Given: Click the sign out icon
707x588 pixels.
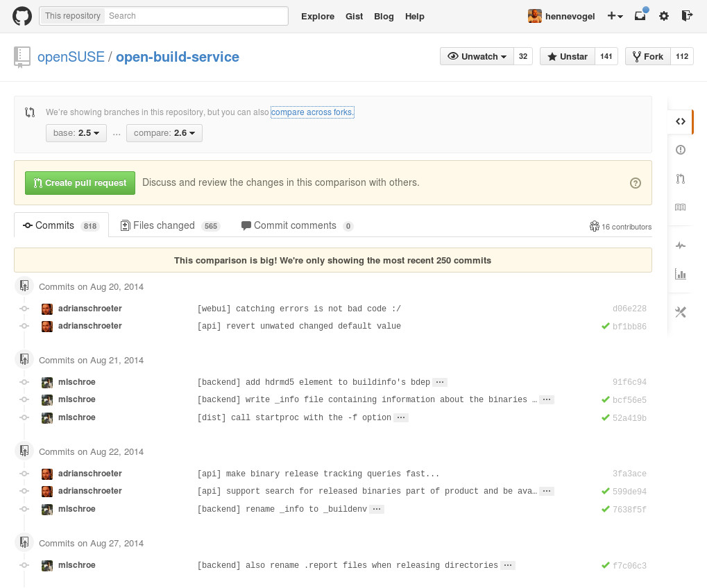Looking at the screenshot, I should [687, 16].
